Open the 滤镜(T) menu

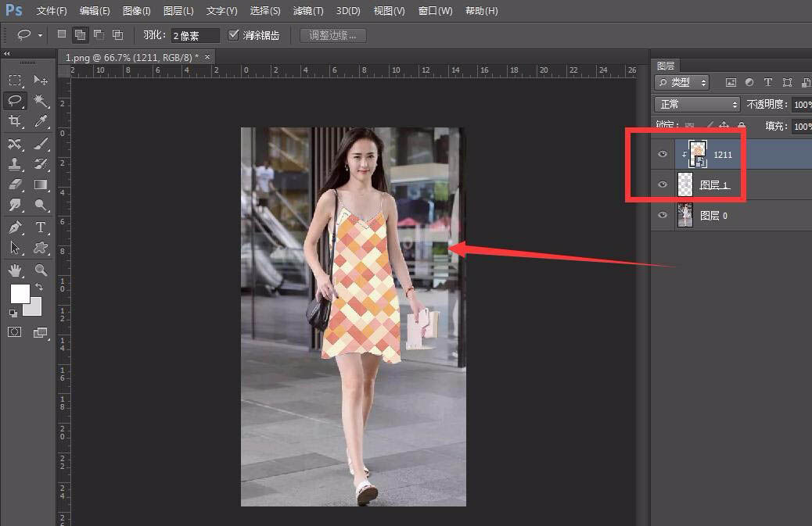click(x=308, y=11)
